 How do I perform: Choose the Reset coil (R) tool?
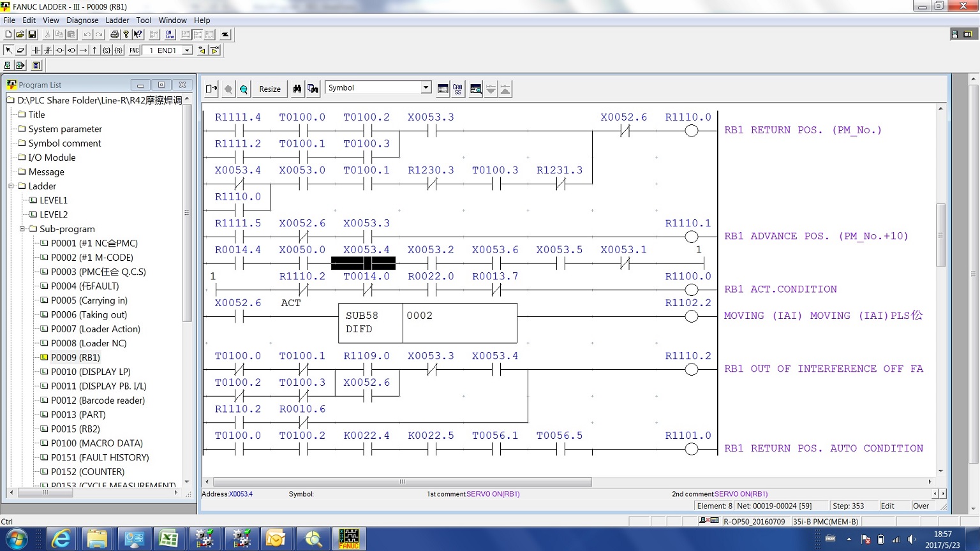(x=118, y=50)
